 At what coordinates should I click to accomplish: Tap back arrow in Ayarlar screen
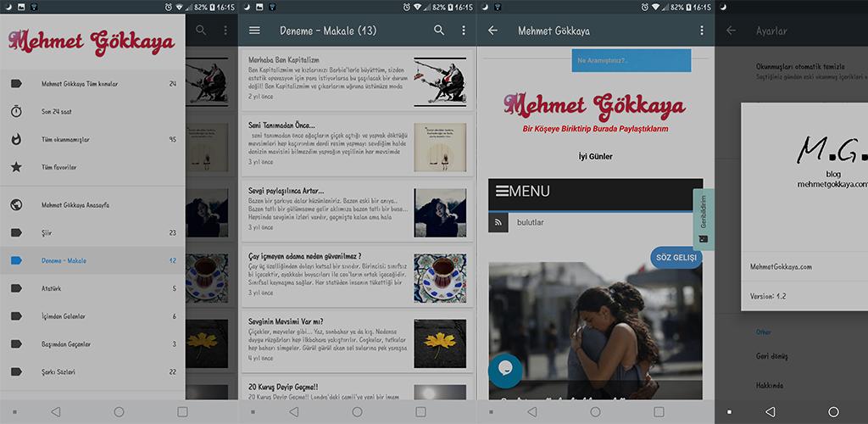point(732,31)
